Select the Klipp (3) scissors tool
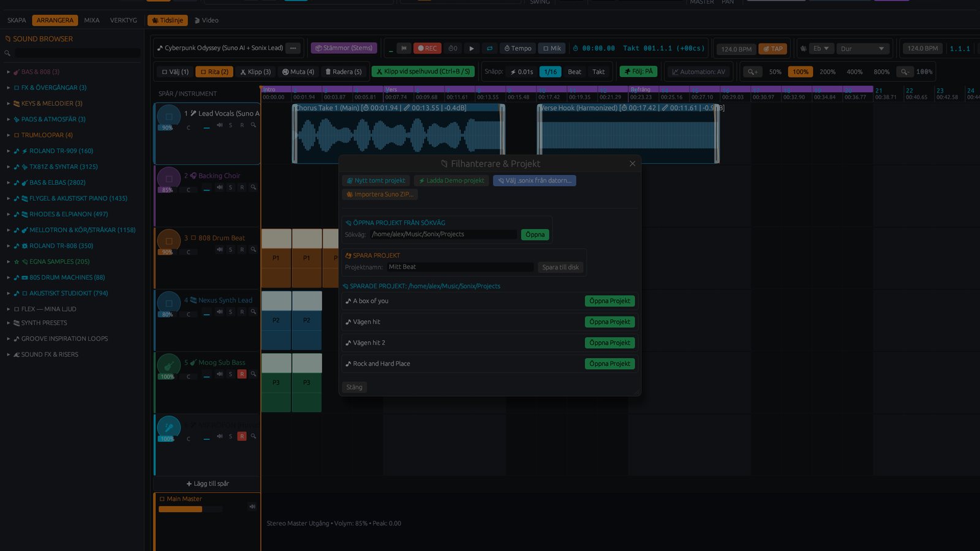 (255, 72)
